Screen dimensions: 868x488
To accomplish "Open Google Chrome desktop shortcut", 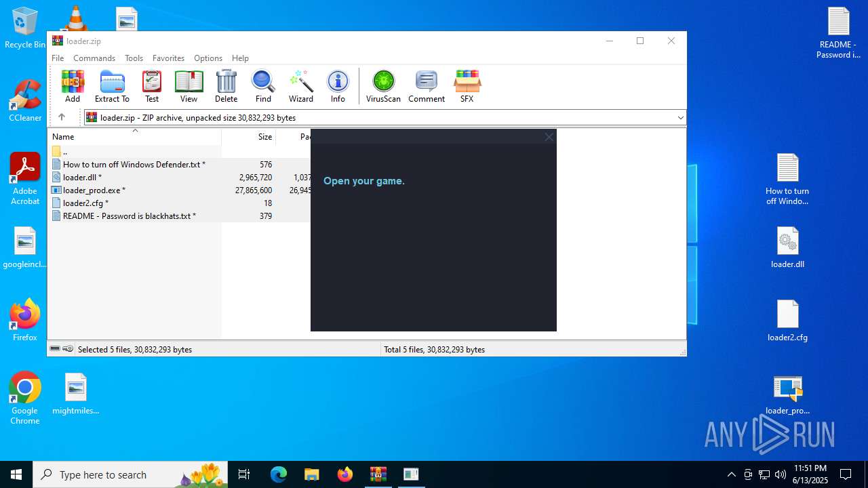I will 25,398.
